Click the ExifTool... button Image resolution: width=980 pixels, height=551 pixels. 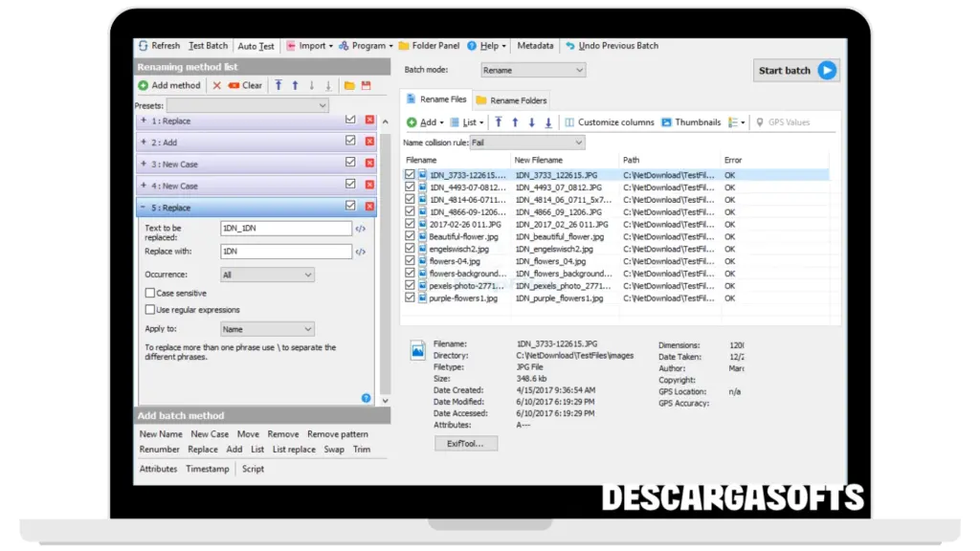[466, 444]
